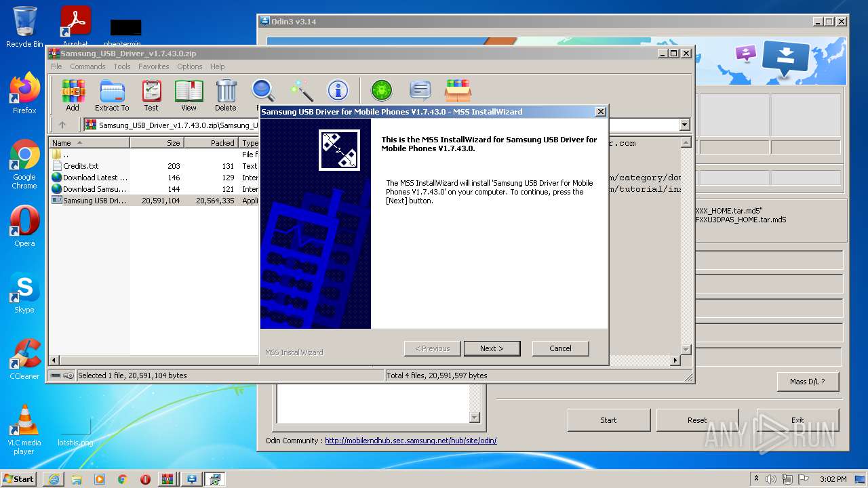Click WinRAR horizontal scrollbar left arrow
Viewport: 868px width, 488px height.
55,361
